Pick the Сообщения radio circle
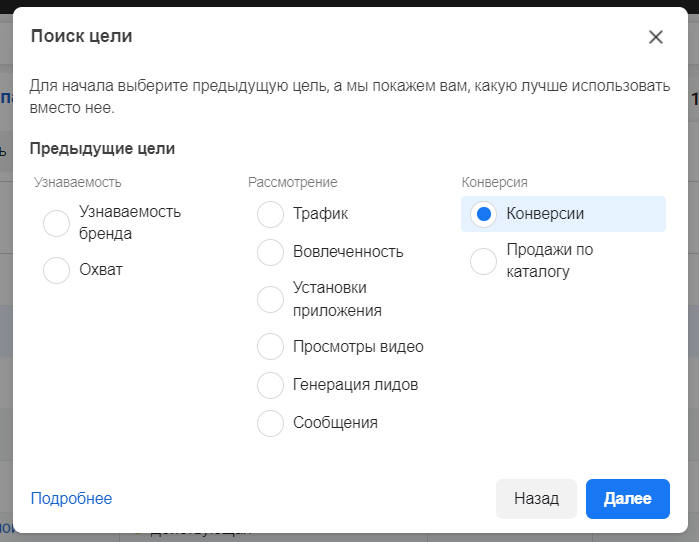This screenshot has height=542, width=699. point(271,423)
